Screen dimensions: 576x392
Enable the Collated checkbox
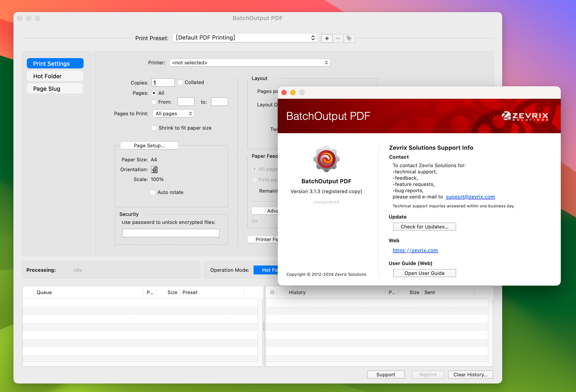point(180,82)
